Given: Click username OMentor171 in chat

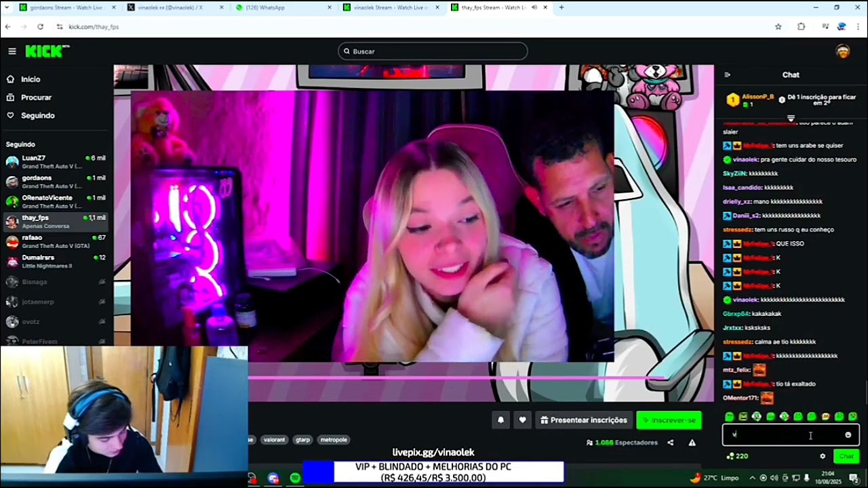Looking at the screenshot, I should coord(741,399).
